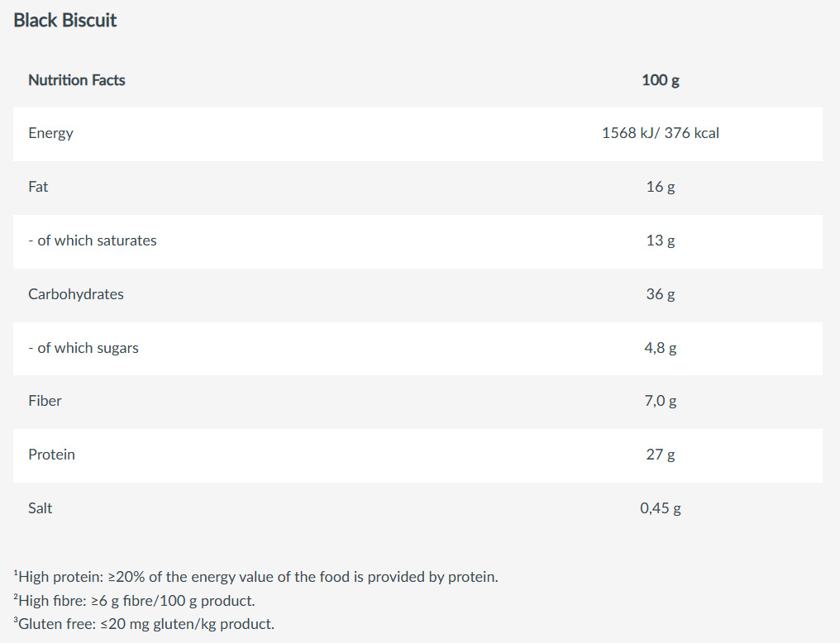Select the 7,0 g fiber value
The height and width of the screenshot is (643, 840).
[x=660, y=401]
